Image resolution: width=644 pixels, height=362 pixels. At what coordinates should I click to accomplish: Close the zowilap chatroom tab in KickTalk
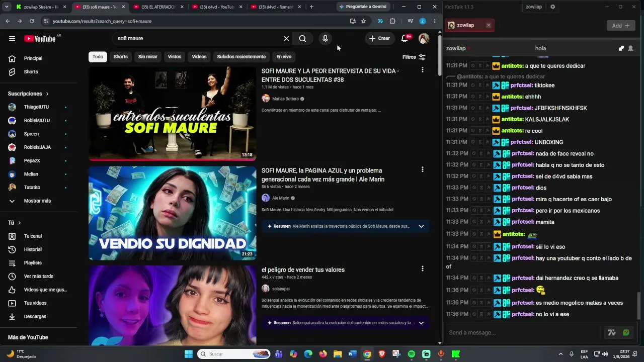tap(488, 25)
